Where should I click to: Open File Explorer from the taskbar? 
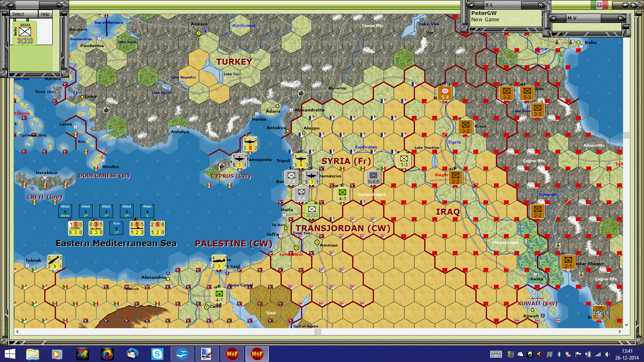pos(32,354)
